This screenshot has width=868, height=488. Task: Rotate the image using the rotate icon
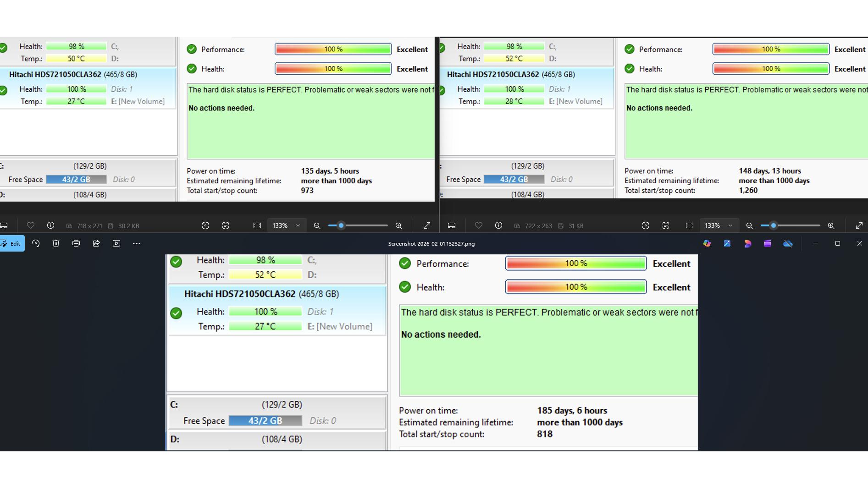[36, 244]
